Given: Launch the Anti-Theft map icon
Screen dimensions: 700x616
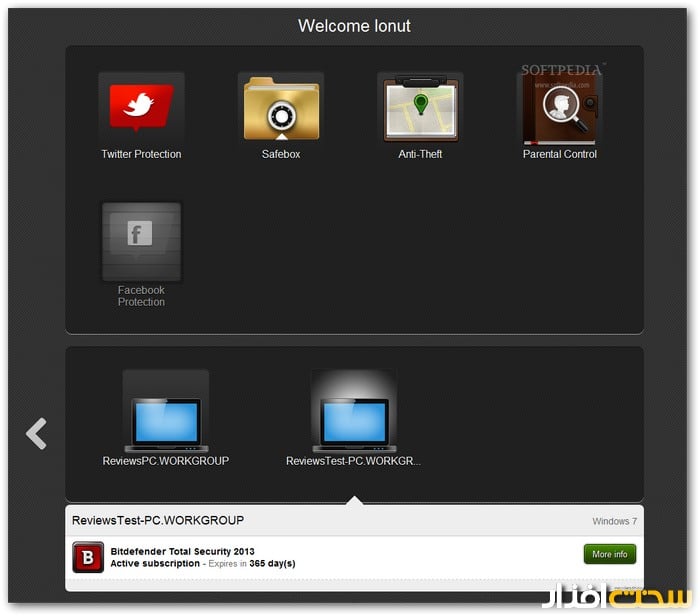Looking at the screenshot, I should (x=420, y=109).
